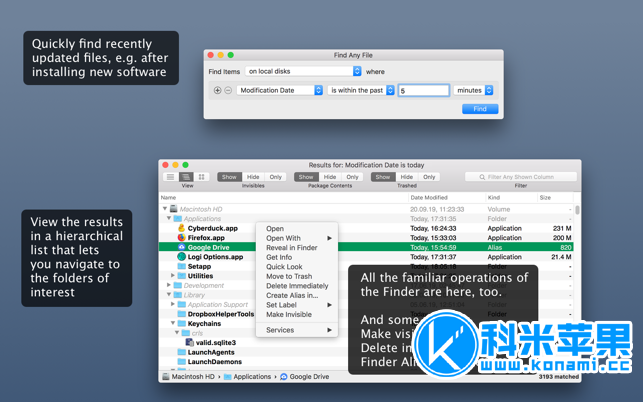This screenshot has height=402, width=643.
Task: Expand the Application Support folder
Action: tap(173, 304)
